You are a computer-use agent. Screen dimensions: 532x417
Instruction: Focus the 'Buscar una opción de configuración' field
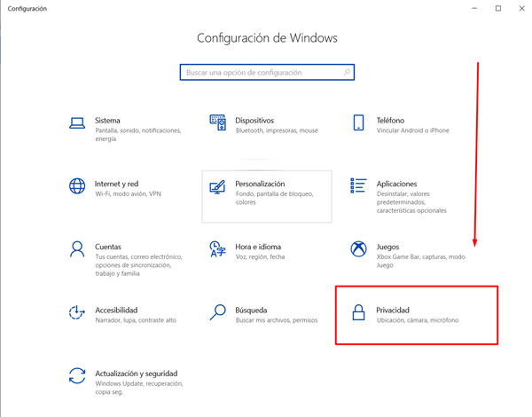(267, 73)
